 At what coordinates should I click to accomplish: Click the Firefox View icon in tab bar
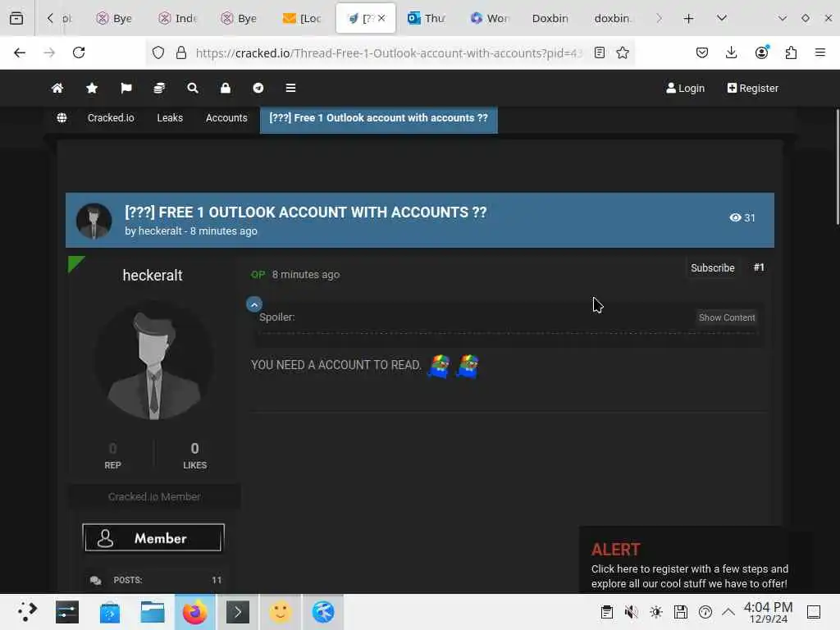(16, 18)
